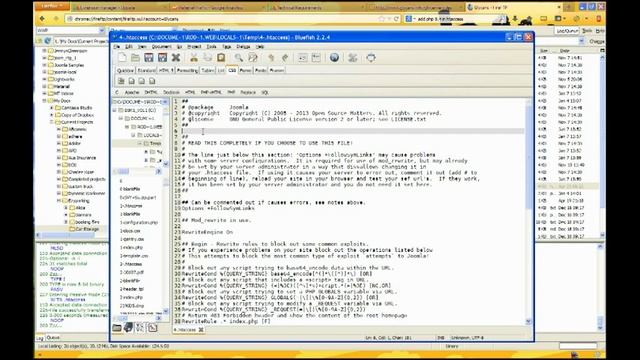Undo the last edit
Image resolution: width=640 pixels, height=360 pixels.
[271, 58]
